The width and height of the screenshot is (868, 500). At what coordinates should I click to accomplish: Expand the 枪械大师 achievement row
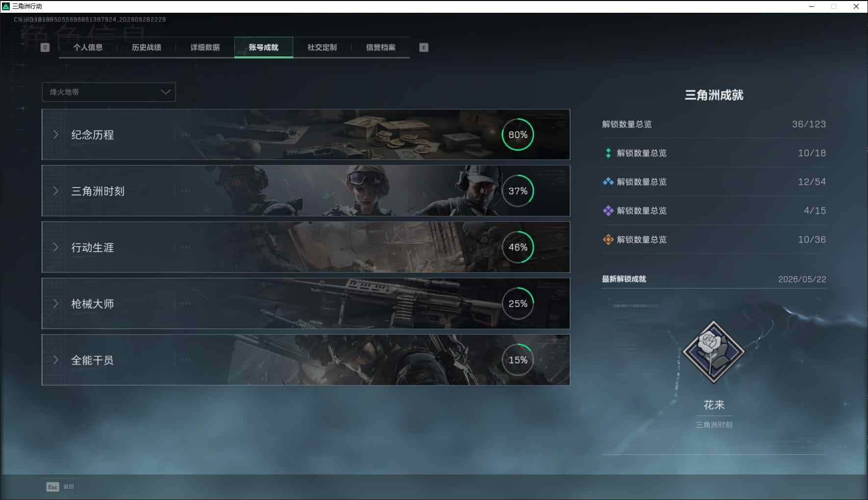coord(306,304)
